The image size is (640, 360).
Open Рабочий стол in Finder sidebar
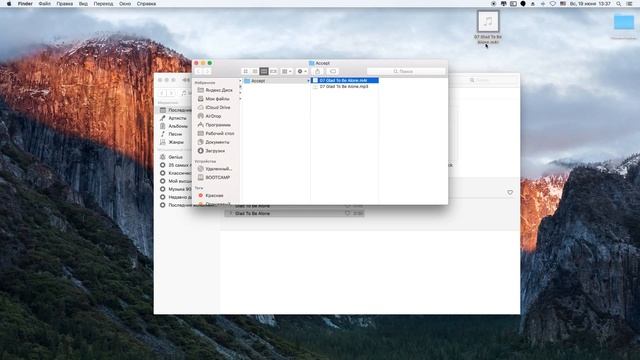tap(215, 133)
